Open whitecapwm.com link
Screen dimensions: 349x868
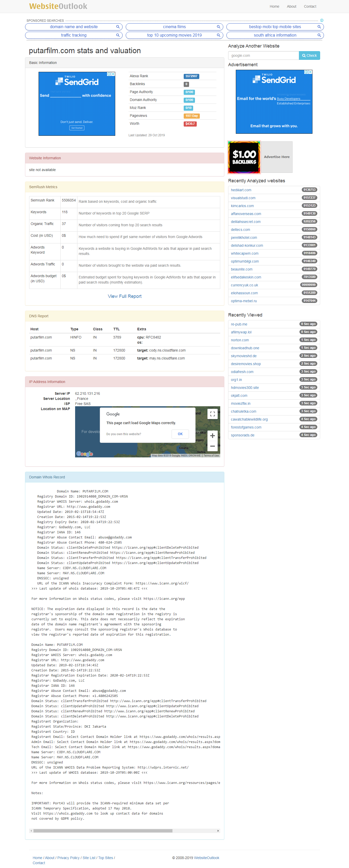coord(245,253)
